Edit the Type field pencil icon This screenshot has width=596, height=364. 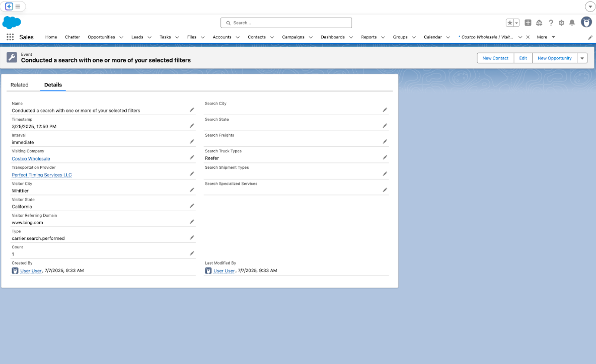[192, 238]
